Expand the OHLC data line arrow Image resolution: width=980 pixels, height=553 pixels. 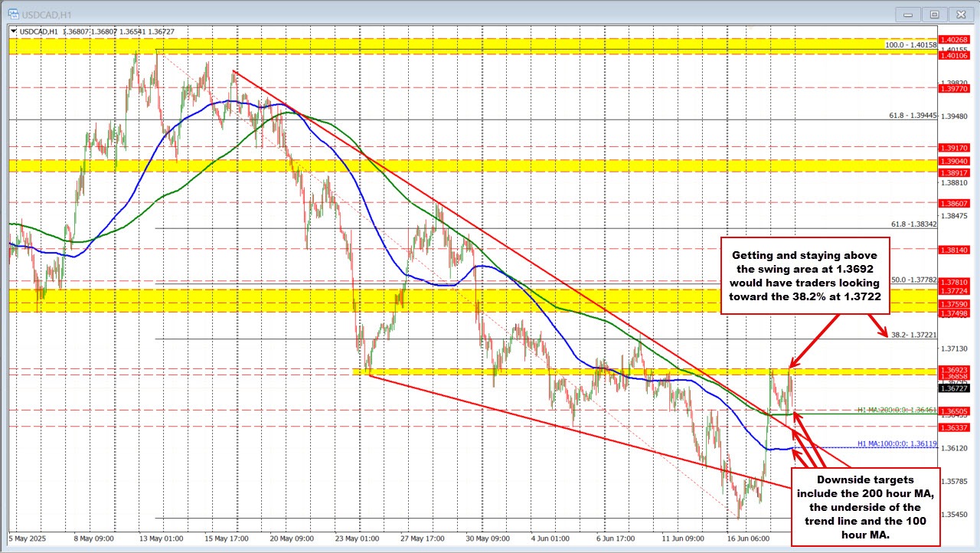click(x=14, y=31)
